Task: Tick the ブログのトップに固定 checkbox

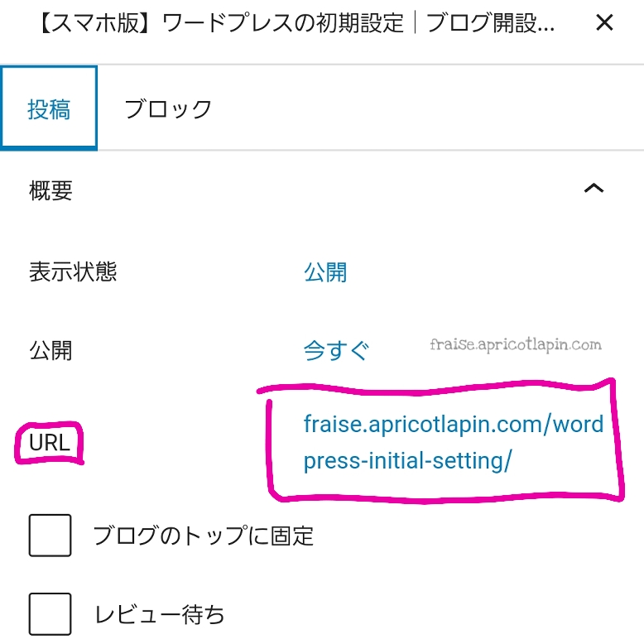Action: pos(50,536)
